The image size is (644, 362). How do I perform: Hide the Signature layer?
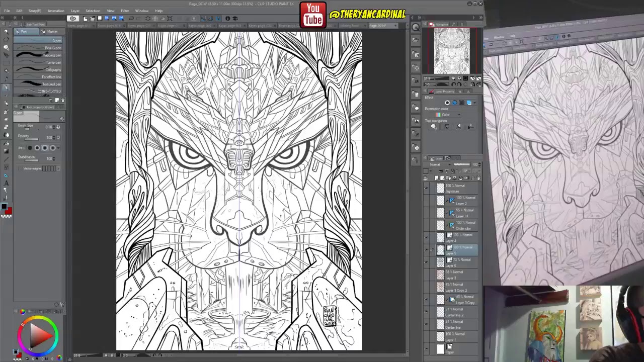[x=426, y=189]
